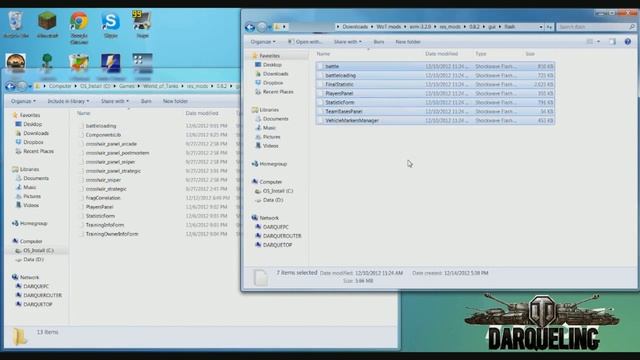Sort by Size column in front window
Image resolution: width=640 pixels, height=360 pixels.
(x=530, y=53)
